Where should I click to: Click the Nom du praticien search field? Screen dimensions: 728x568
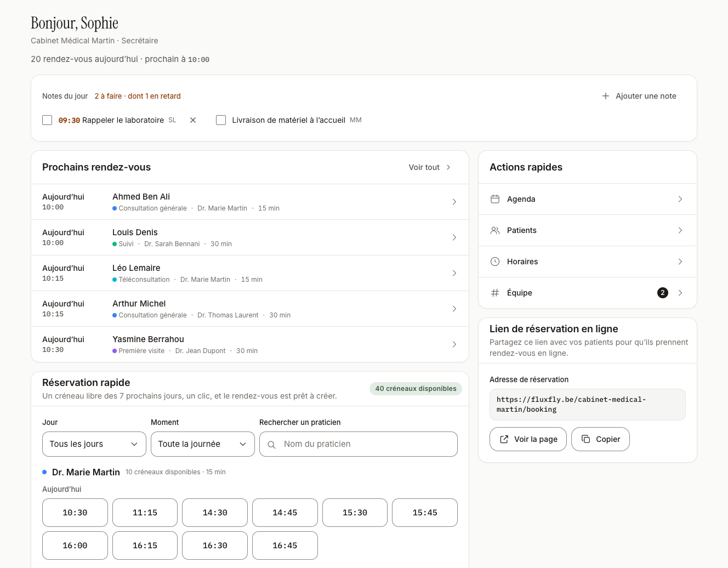point(359,444)
